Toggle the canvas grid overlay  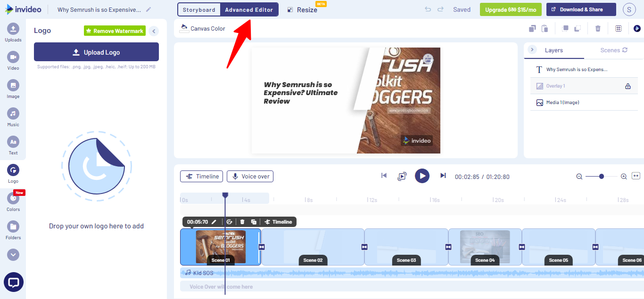(x=619, y=28)
